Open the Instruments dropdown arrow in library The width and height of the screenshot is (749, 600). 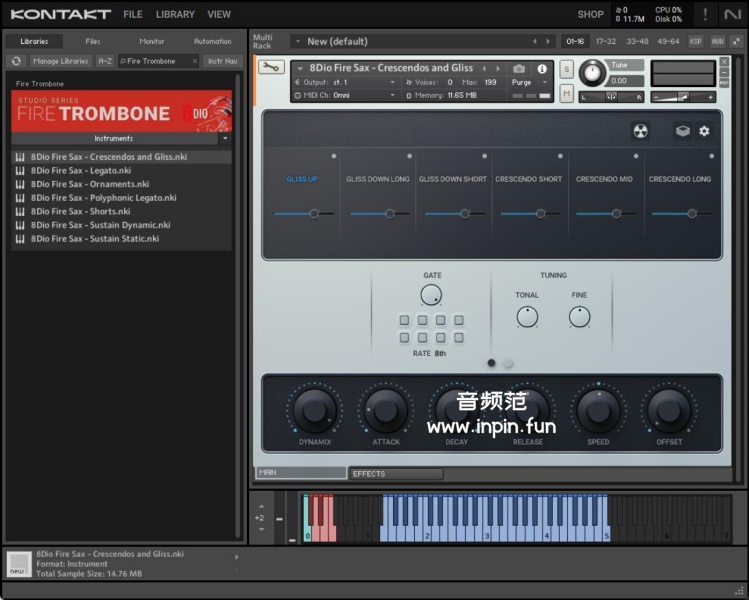(x=224, y=139)
